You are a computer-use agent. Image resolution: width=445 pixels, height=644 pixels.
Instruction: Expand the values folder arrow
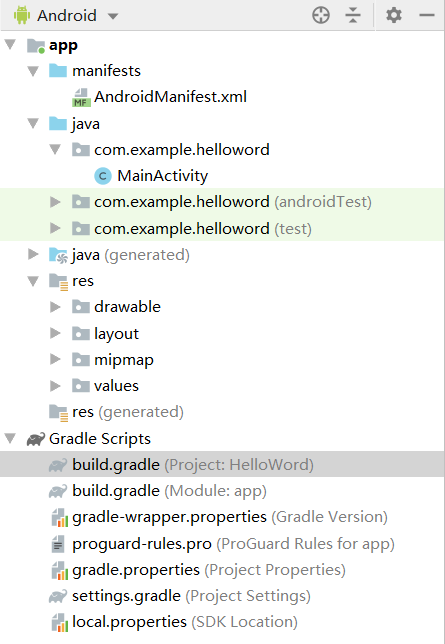coord(55,386)
